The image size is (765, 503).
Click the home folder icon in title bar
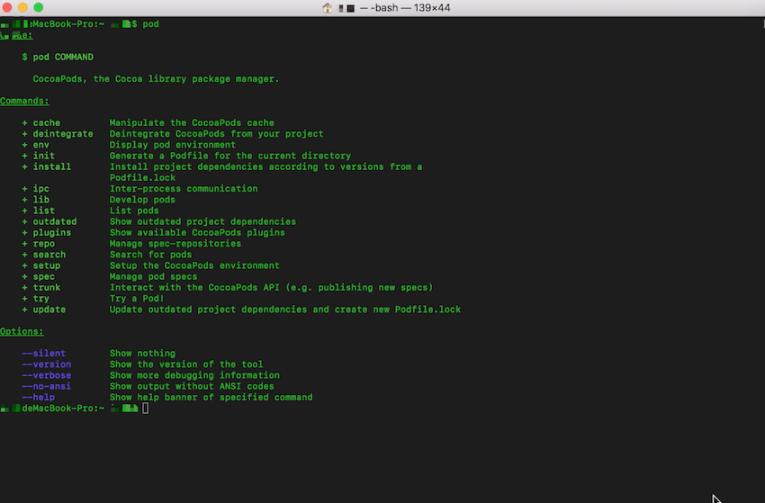pyautogui.click(x=327, y=8)
